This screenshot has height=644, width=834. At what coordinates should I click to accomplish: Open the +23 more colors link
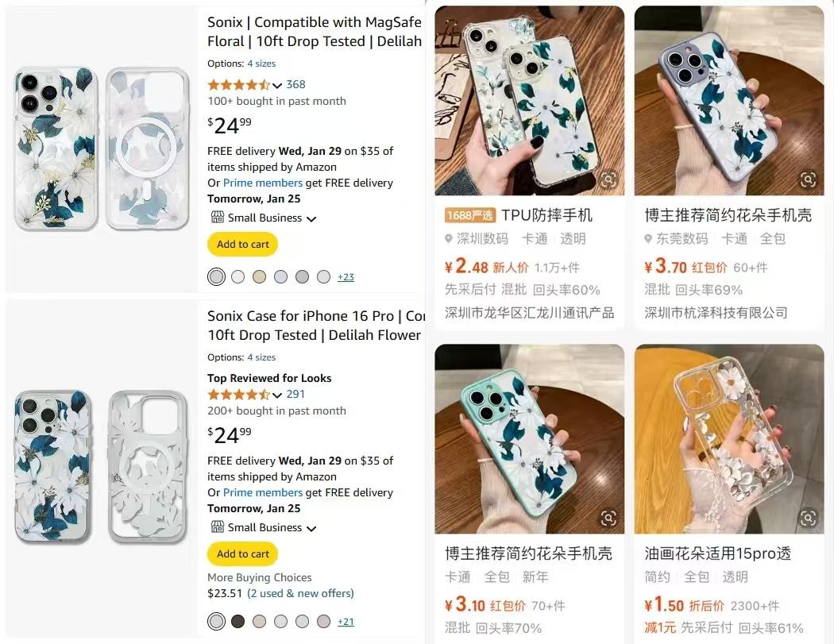346,277
